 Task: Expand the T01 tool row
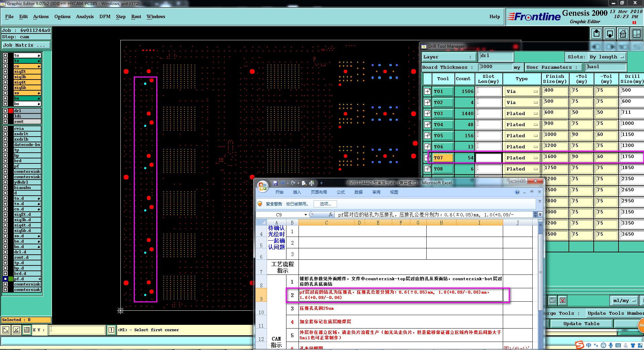(427, 91)
